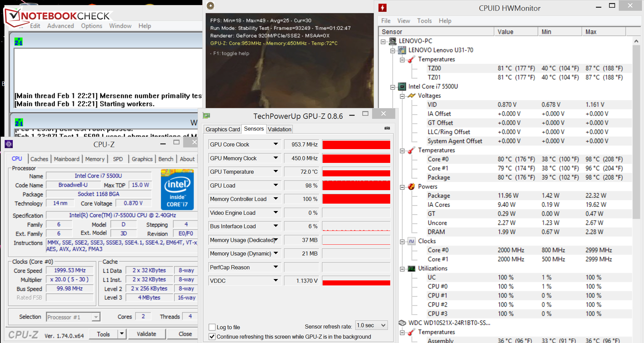The image size is (644, 343).
Task: Click the lower Prime95 worker window icon
Action: pyautogui.click(x=19, y=122)
